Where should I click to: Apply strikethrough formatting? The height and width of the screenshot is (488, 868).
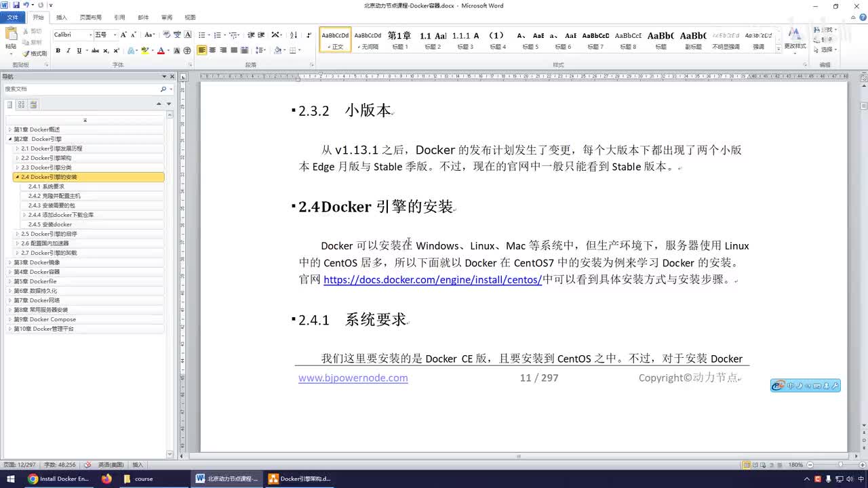pyautogui.click(x=95, y=50)
